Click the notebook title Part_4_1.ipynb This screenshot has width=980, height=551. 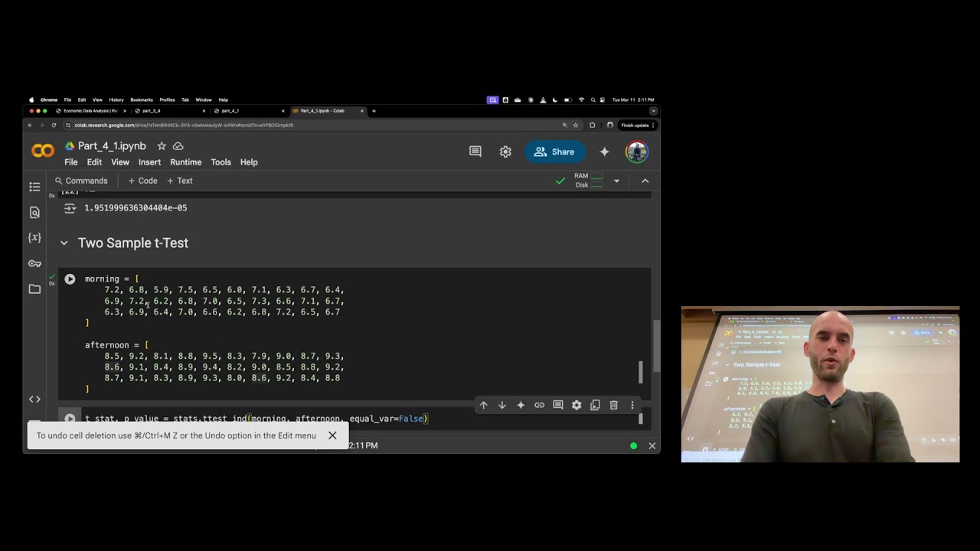[x=112, y=146]
